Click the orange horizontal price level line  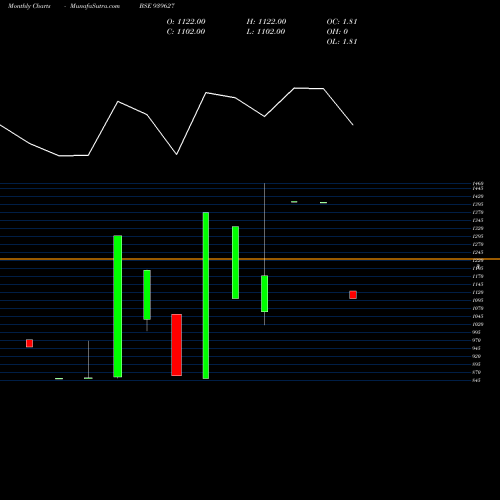pos(250,259)
